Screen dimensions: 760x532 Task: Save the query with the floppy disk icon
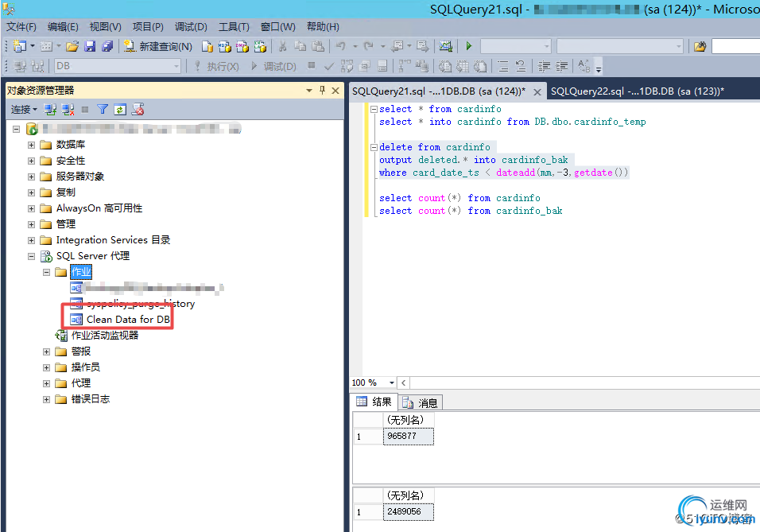click(90, 46)
